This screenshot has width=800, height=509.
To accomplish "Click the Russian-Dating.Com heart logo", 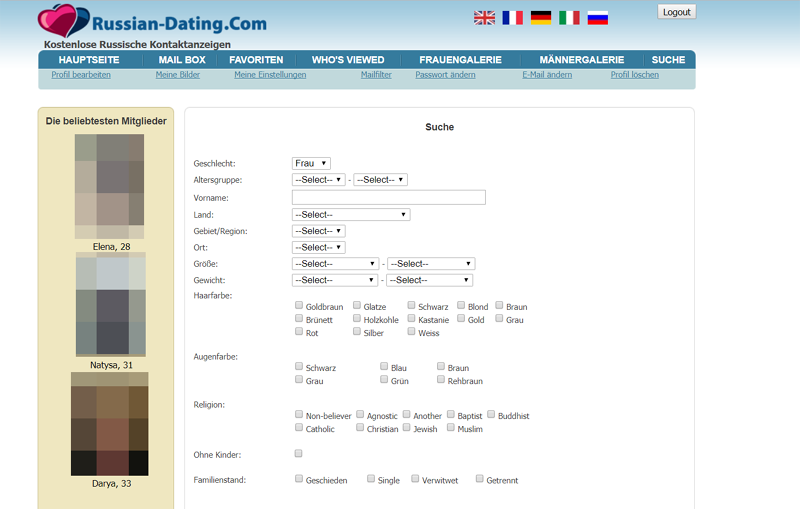I will point(63,20).
